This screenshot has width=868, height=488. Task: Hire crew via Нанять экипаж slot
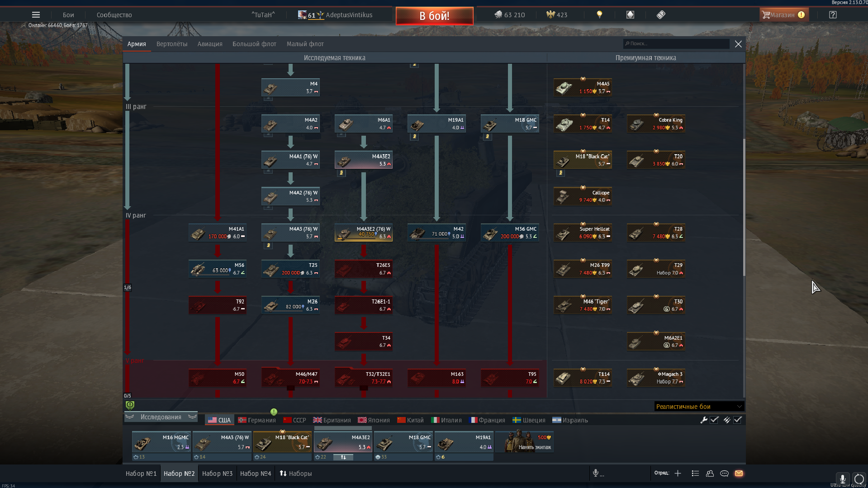tap(525, 442)
